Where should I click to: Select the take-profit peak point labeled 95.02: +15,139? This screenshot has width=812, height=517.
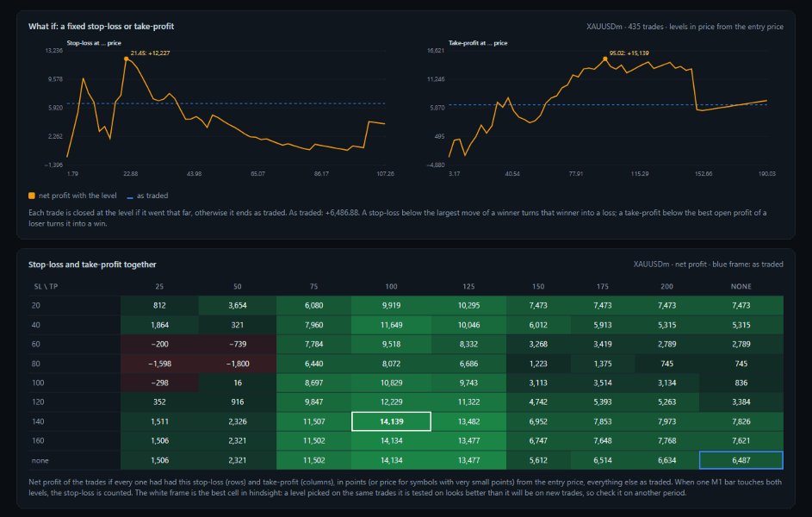604,59
